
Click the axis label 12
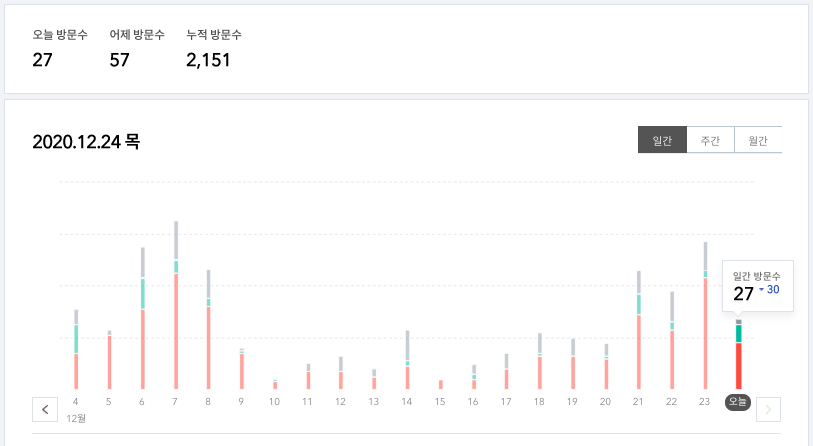(340, 401)
